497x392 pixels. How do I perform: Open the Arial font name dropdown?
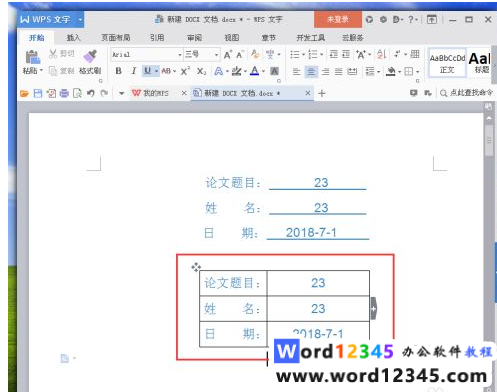180,54
